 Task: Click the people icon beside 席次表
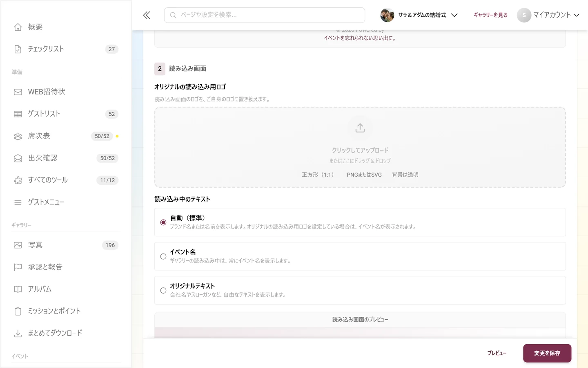coord(18,136)
